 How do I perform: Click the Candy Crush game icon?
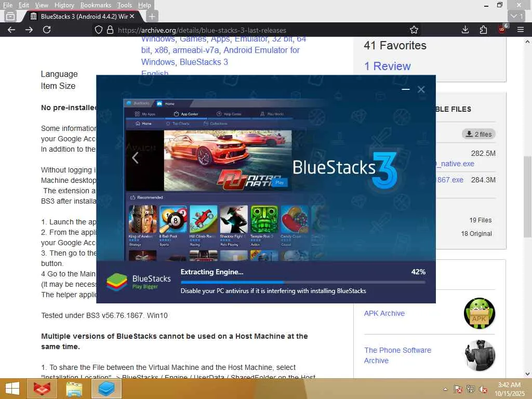pos(295,219)
